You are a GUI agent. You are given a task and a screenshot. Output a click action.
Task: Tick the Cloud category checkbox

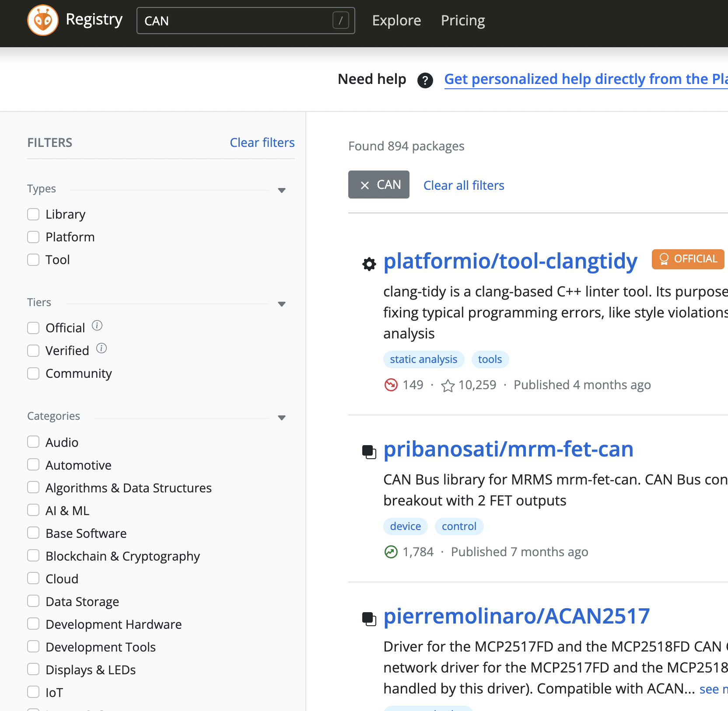pos(33,578)
